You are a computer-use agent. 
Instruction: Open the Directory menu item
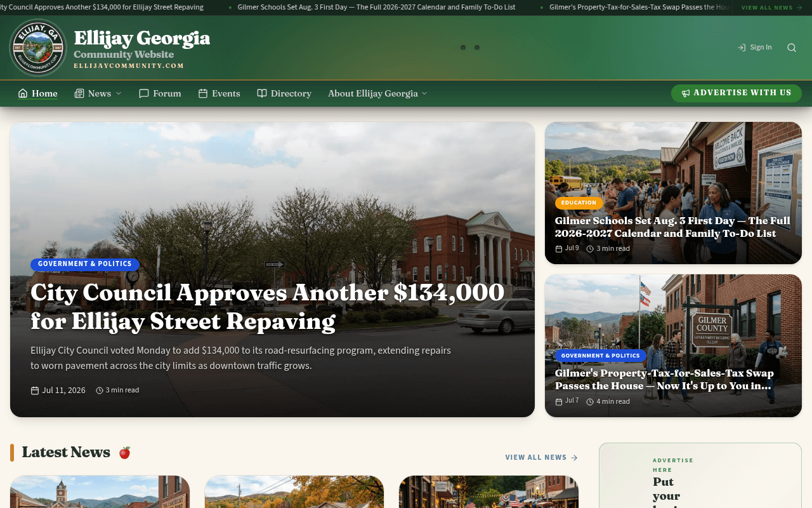tap(284, 93)
